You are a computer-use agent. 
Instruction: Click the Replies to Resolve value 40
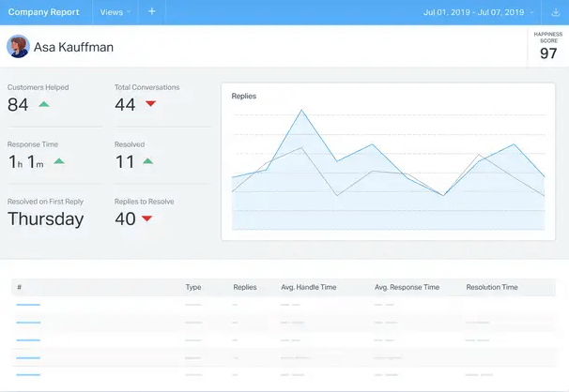pyautogui.click(x=125, y=219)
